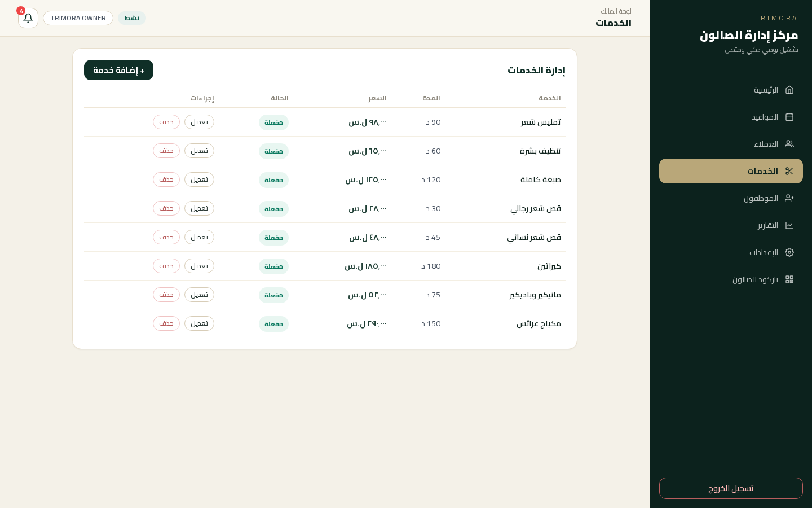Click الحالة column header
Viewport: 812px width, 508px height.
(280, 98)
